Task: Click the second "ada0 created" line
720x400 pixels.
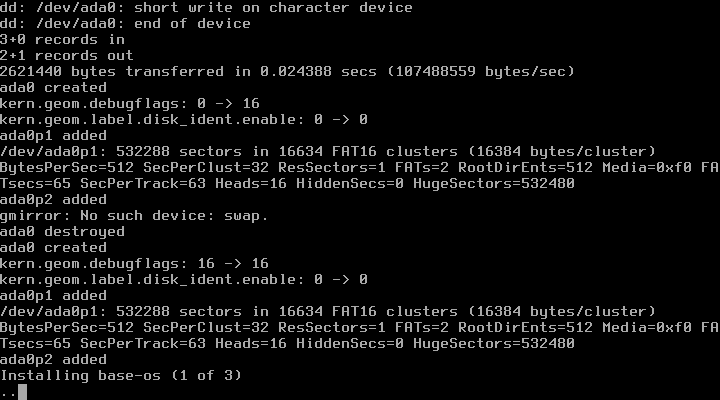Action: point(53,248)
